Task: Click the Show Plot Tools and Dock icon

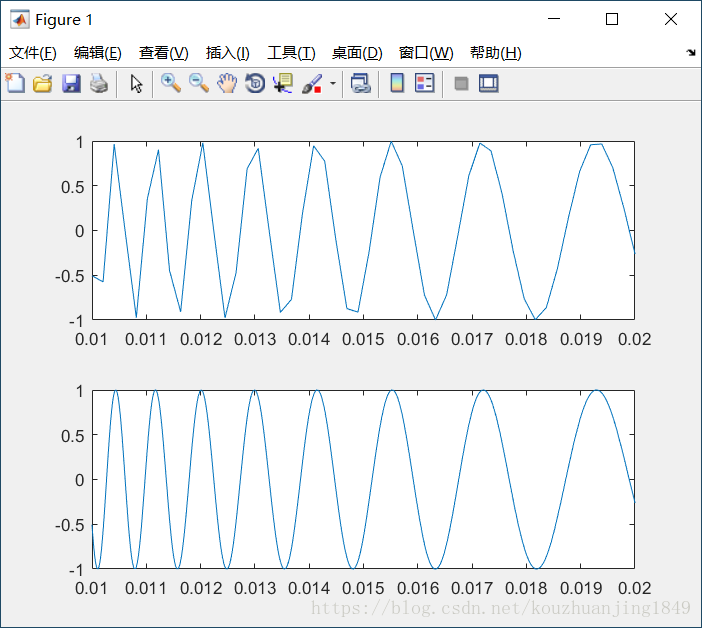Action: [488, 84]
